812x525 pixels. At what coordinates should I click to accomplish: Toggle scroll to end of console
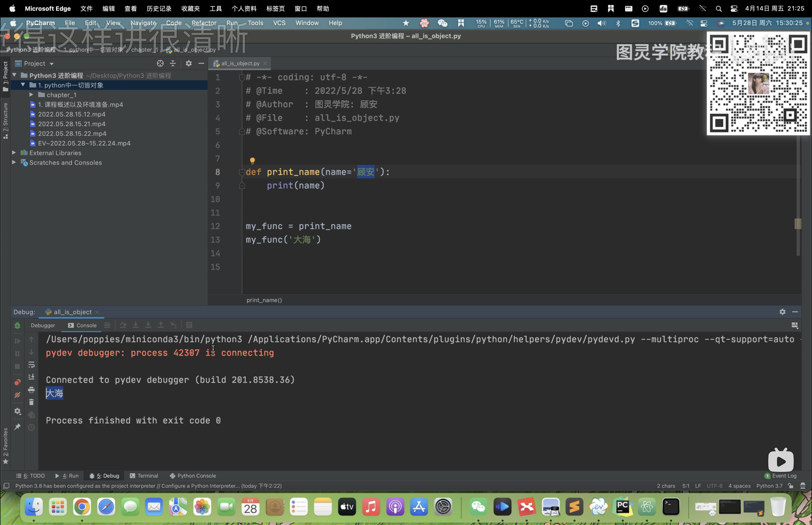pos(31,377)
